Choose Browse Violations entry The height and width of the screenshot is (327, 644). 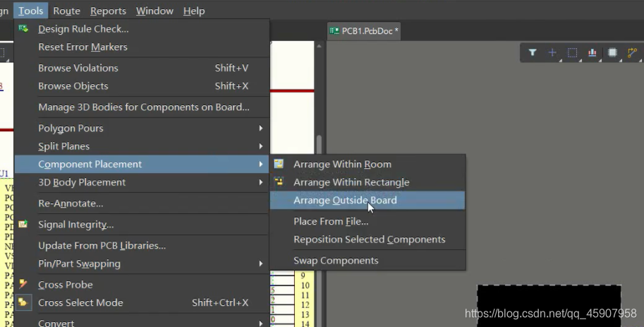point(142,68)
